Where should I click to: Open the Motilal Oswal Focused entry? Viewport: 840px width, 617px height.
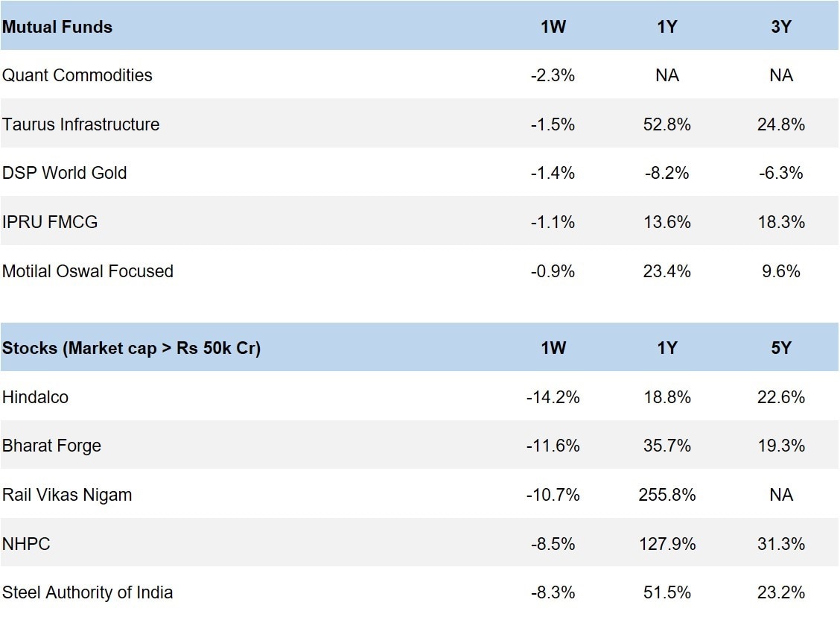pyautogui.click(x=88, y=271)
